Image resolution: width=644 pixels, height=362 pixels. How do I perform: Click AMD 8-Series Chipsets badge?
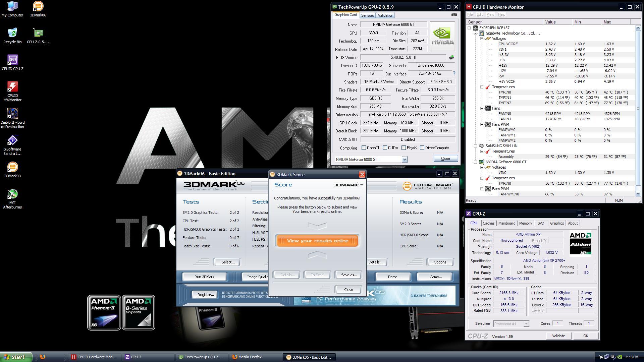tap(138, 312)
